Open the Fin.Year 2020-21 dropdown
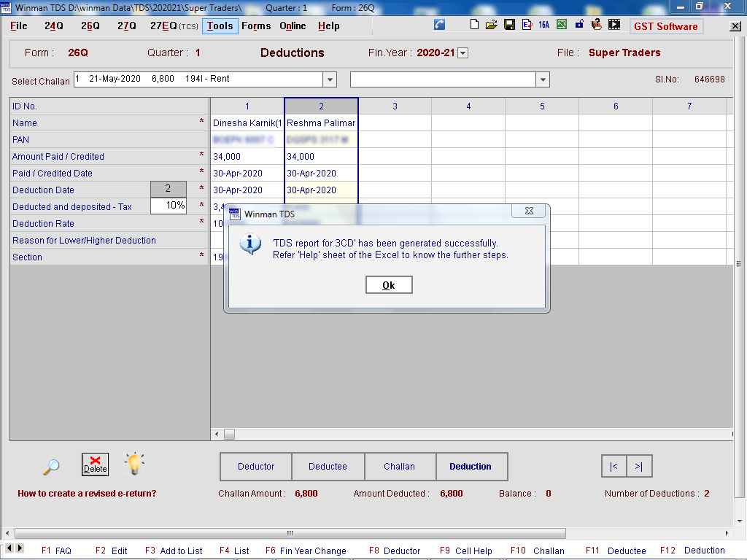The height and width of the screenshot is (560, 747). pos(462,53)
